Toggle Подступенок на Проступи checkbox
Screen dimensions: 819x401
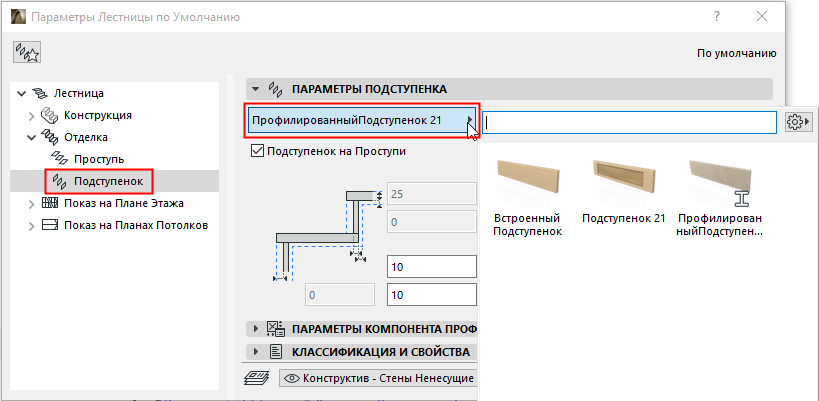coord(257,151)
